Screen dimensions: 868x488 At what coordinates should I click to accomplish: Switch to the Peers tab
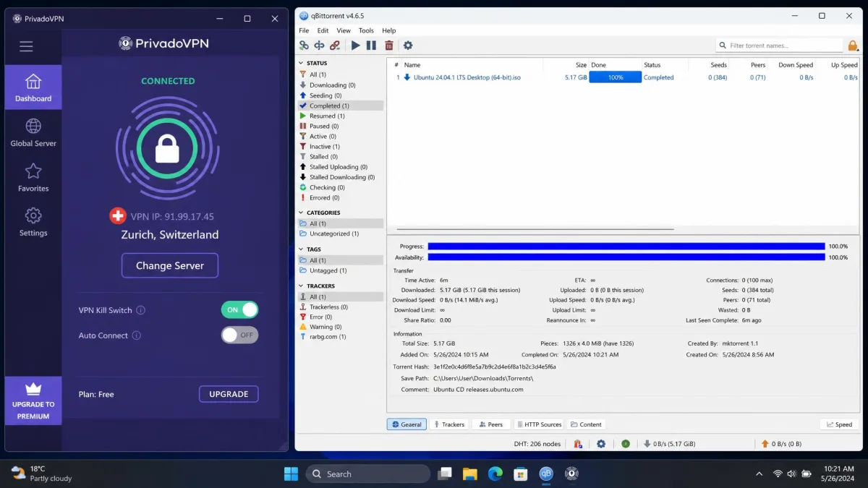pos(491,424)
